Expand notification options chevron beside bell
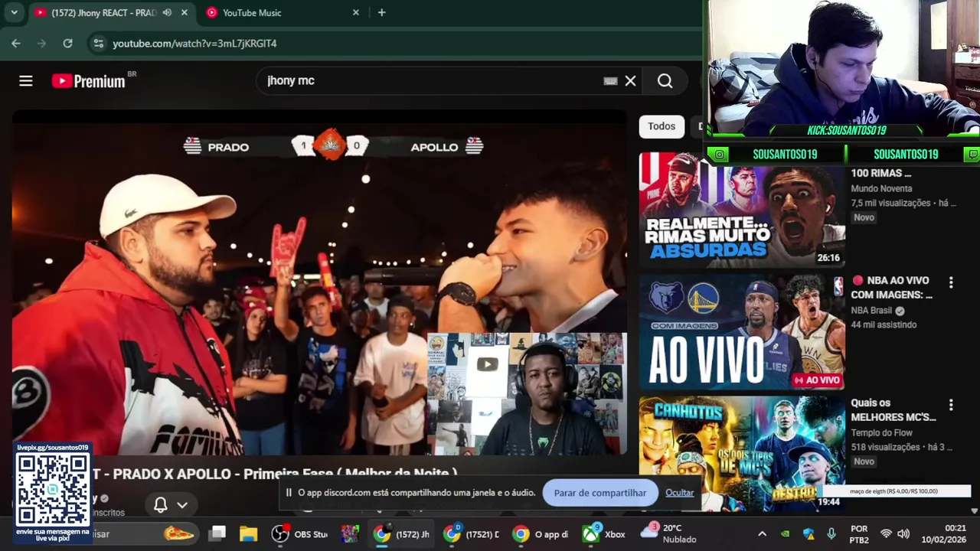The image size is (980, 551). (x=182, y=505)
